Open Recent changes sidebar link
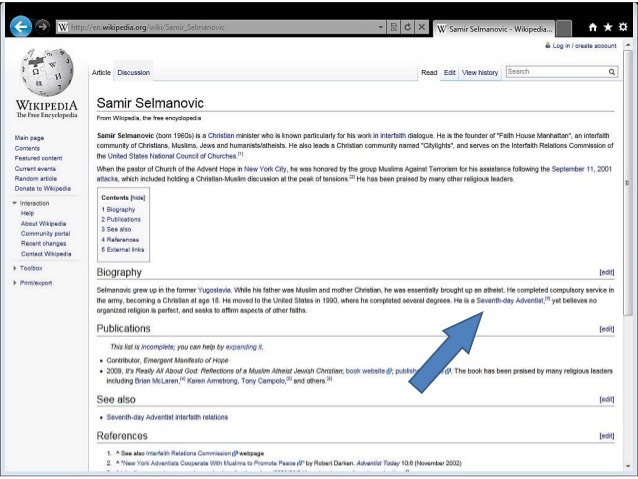Screen dimensions: 638x479 [x=44, y=243]
